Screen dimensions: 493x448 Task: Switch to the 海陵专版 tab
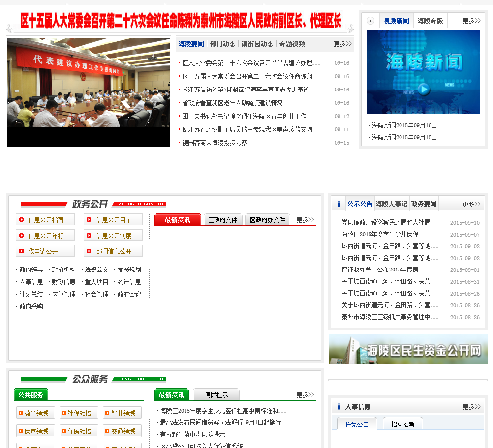(x=430, y=21)
